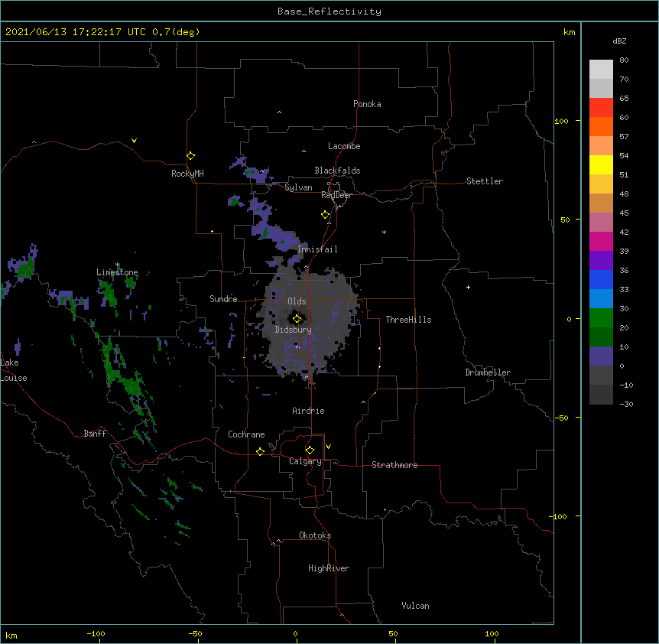The height and width of the screenshot is (644, 659).
Task: Click the -50 tick on bottom axis
Action: pos(195,634)
